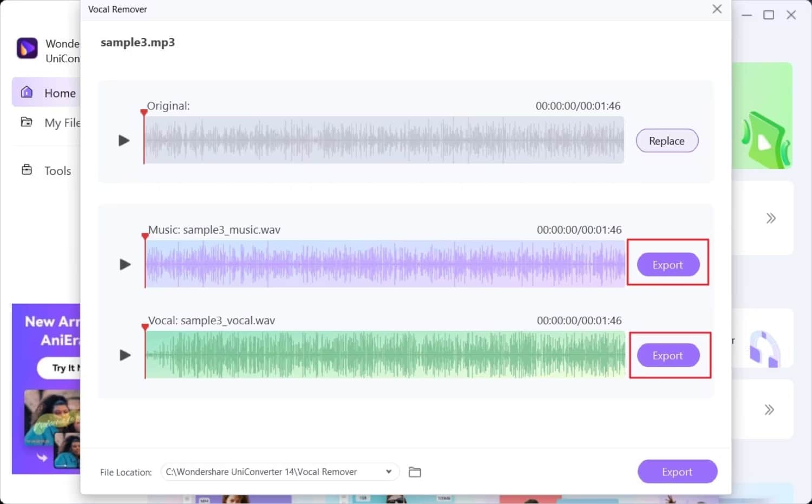
Task: Go to Home in sidebar
Action: click(x=47, y=93)
